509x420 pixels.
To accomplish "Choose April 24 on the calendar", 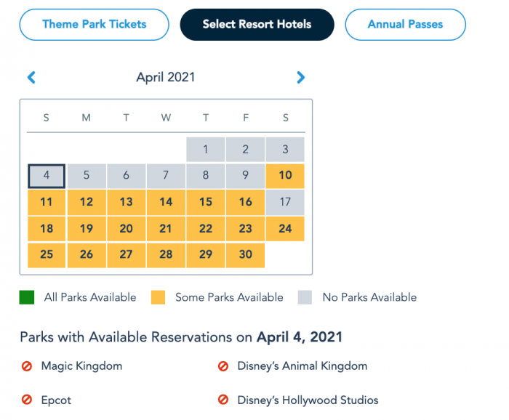I will 285,229.
